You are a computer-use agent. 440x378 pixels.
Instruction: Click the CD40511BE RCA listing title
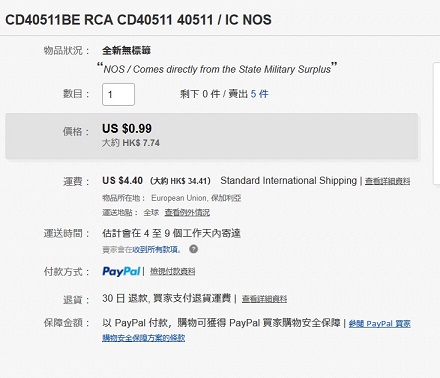click(138, 20)
